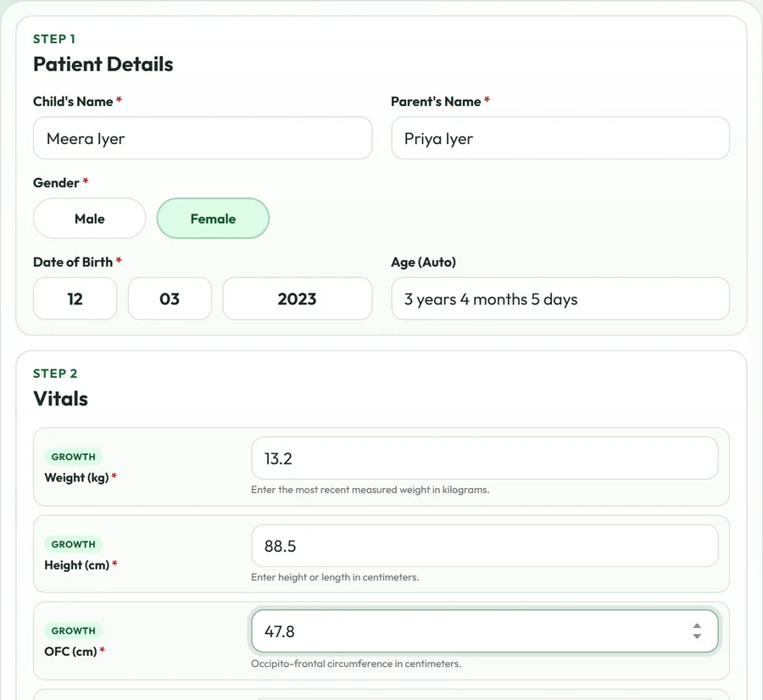The image size is (763, 700).
Task: Click the GROWTH badge above OFC
Action: click(74, 631)
